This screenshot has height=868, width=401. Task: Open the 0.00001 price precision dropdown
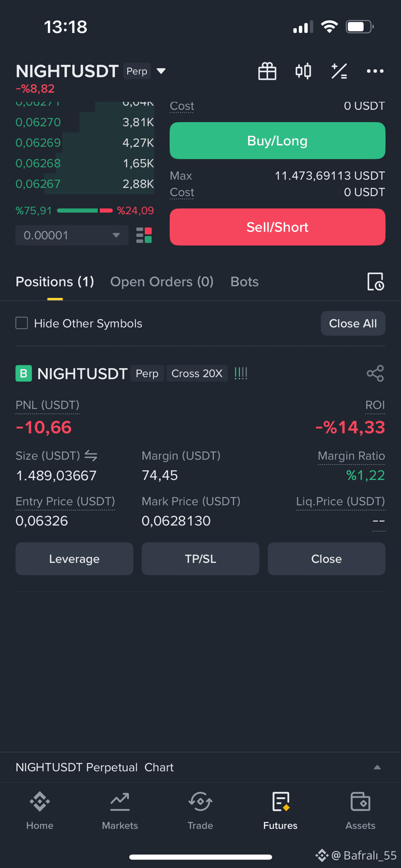pos(72,235)
